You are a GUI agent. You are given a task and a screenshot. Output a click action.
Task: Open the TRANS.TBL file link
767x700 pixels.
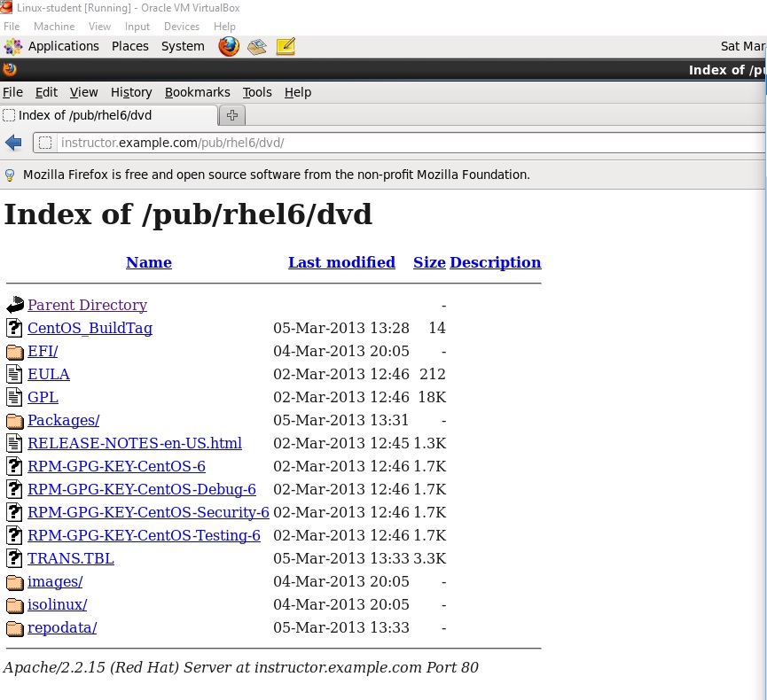(71, 558)
